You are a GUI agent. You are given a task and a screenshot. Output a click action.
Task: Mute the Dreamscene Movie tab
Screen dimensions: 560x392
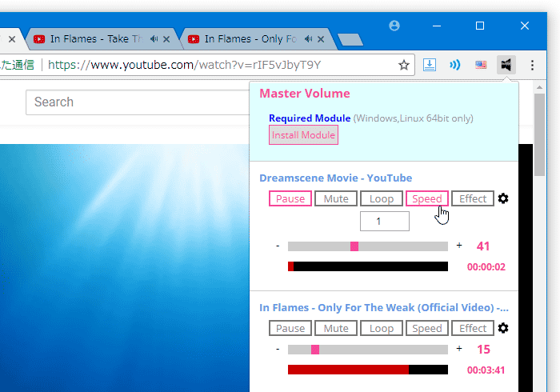[x=336, y=198]
